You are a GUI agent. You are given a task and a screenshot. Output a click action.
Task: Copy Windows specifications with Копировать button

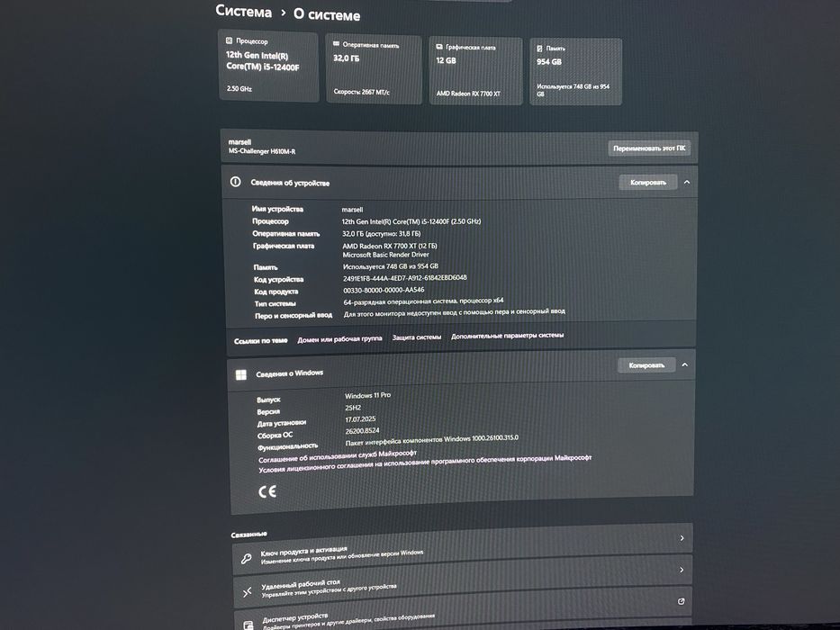point(646,365)
